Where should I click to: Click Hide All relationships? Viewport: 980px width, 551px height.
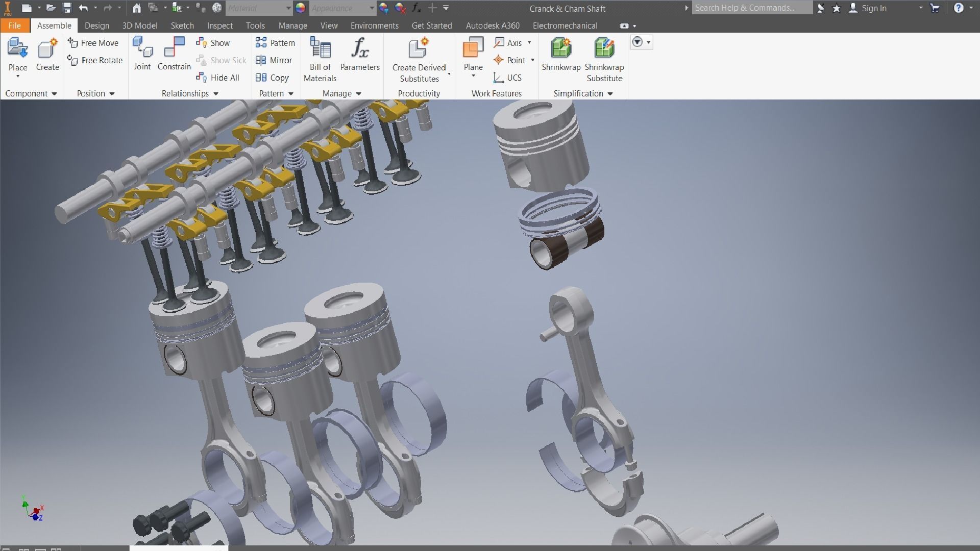pos(218,78)
